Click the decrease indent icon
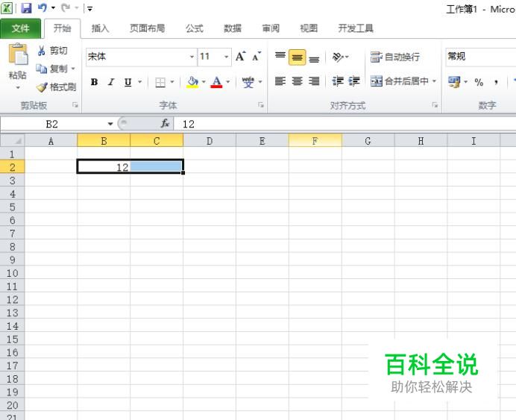The image size is (516, 420). tap(338, 81)
